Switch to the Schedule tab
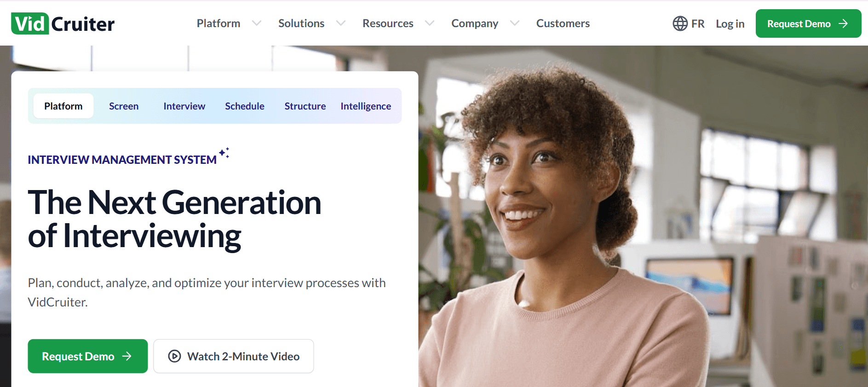The width and height of the screenshot is (868, 387). [245, 106]
